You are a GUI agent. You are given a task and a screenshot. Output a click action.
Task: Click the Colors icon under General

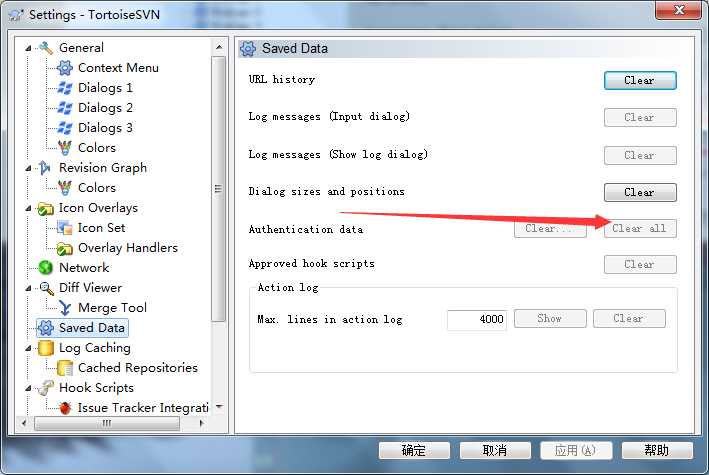tap(65, 147)
